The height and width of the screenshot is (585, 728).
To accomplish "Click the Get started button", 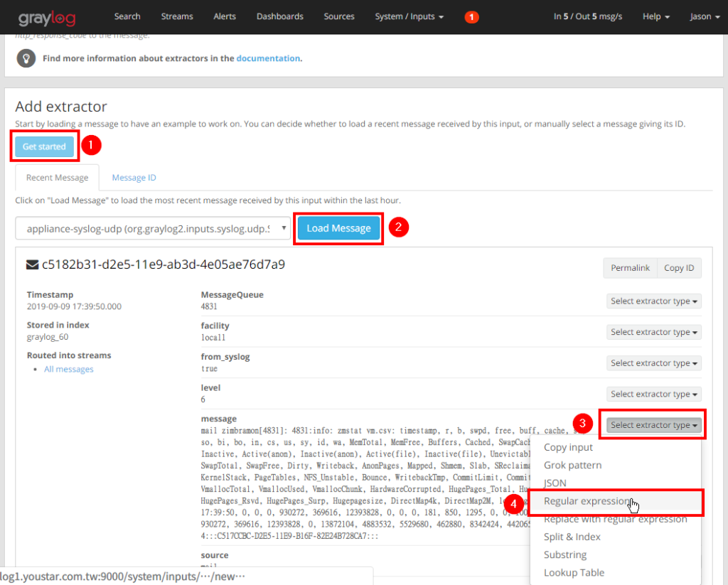I will 44,146.
